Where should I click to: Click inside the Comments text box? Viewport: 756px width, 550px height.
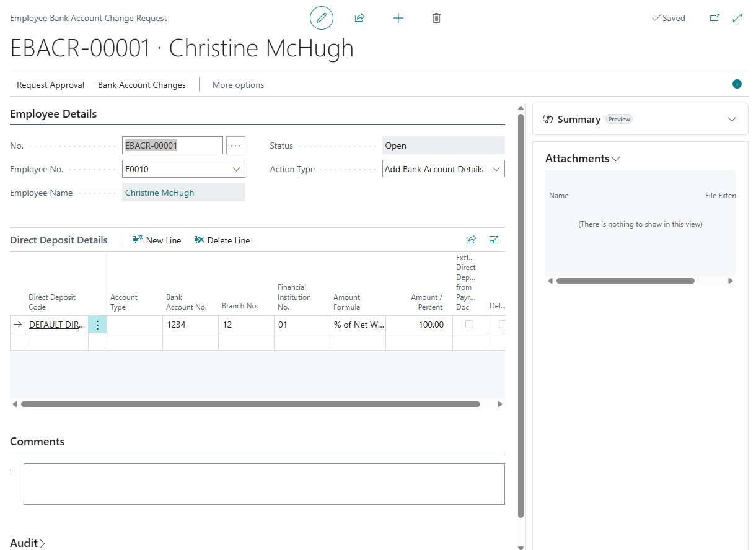[x=264, y=484]
